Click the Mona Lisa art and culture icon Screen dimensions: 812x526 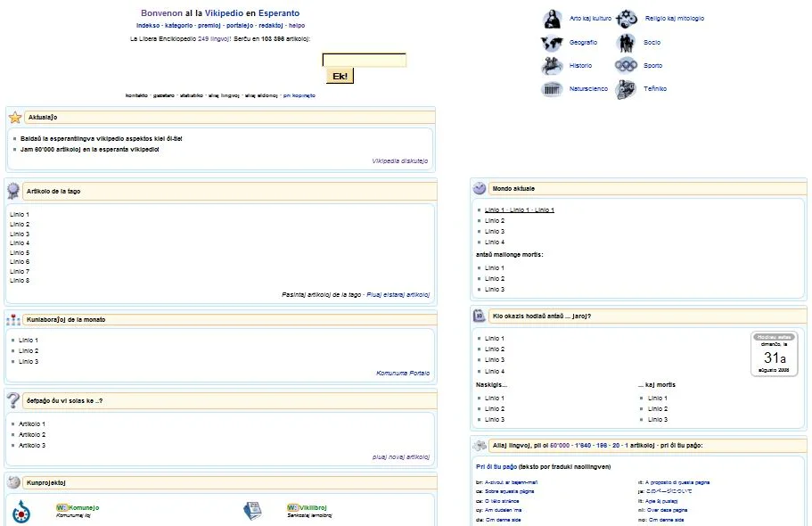(553, 19)
